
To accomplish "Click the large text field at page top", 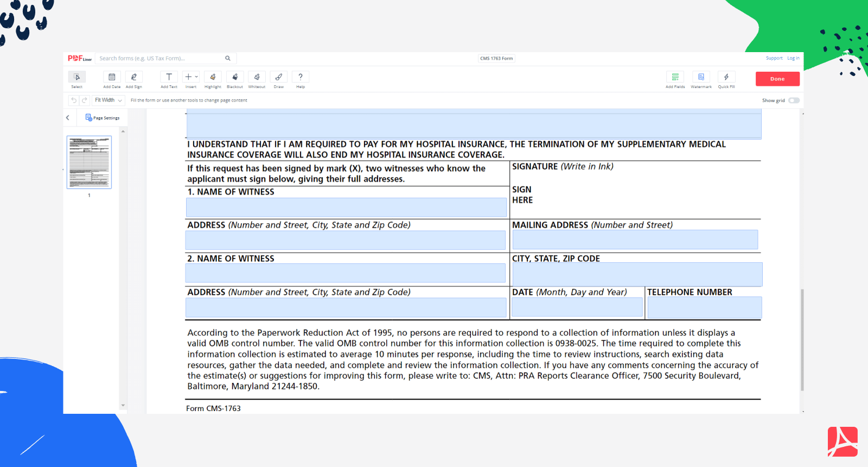I will coord(474,124).
